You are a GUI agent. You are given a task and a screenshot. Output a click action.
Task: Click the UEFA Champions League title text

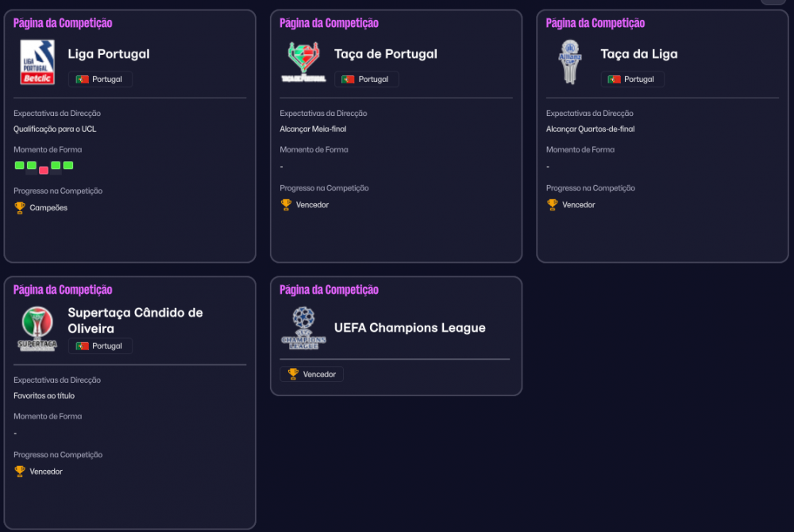point(410,327)
